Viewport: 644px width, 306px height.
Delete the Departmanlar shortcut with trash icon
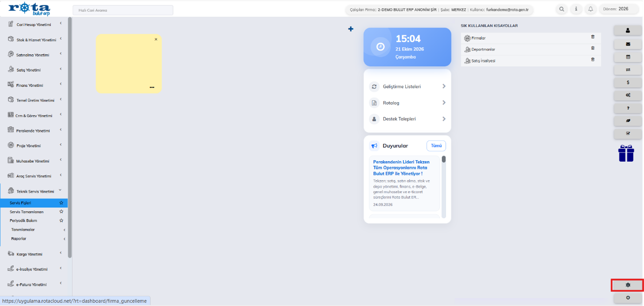point(592,48)
